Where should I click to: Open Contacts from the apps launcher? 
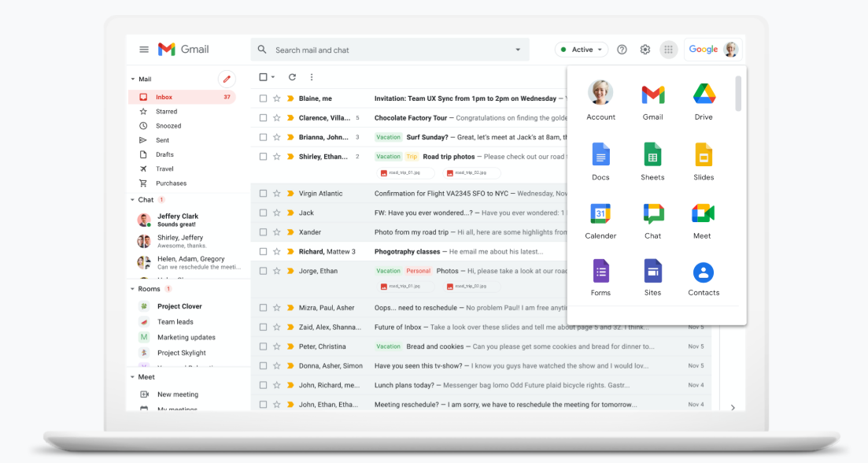tap(703, 274)
